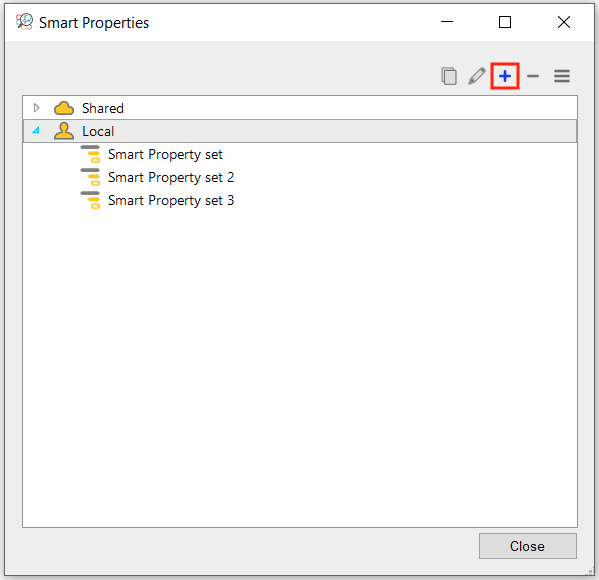Viewport: 599px width, 580px height.
Task: Select the Shared tree node
Action: coord(300,108)
